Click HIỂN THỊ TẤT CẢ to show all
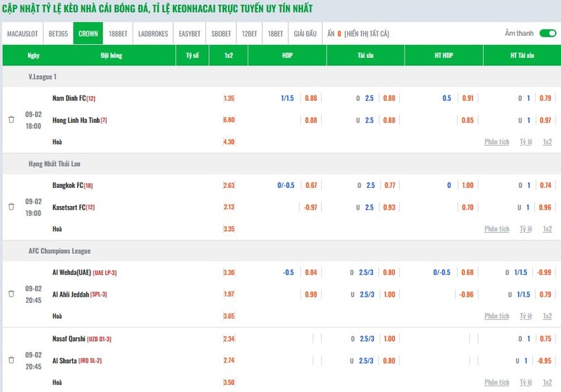 click(x=366, y=34)
